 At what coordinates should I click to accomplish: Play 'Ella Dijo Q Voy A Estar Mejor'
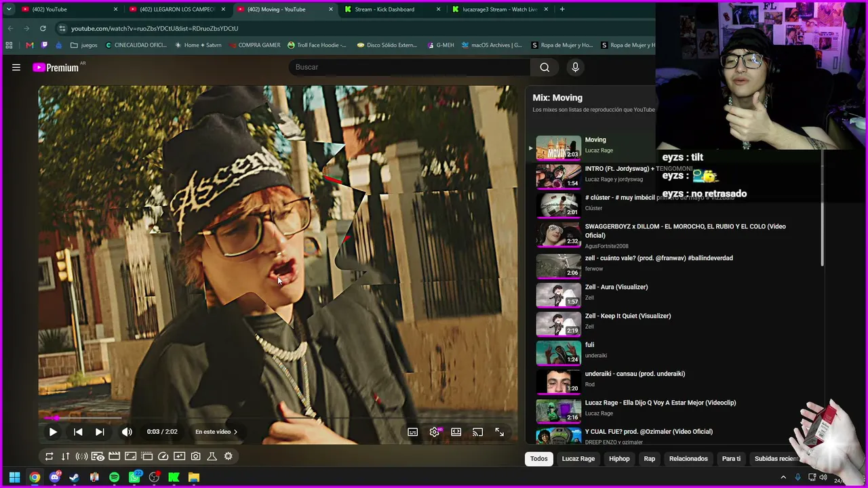(x=660, y=403)
